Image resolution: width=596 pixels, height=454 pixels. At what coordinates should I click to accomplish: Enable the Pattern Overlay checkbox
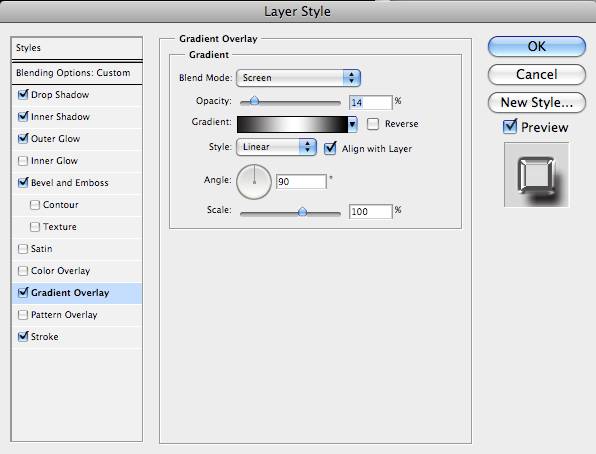point(23,315)
